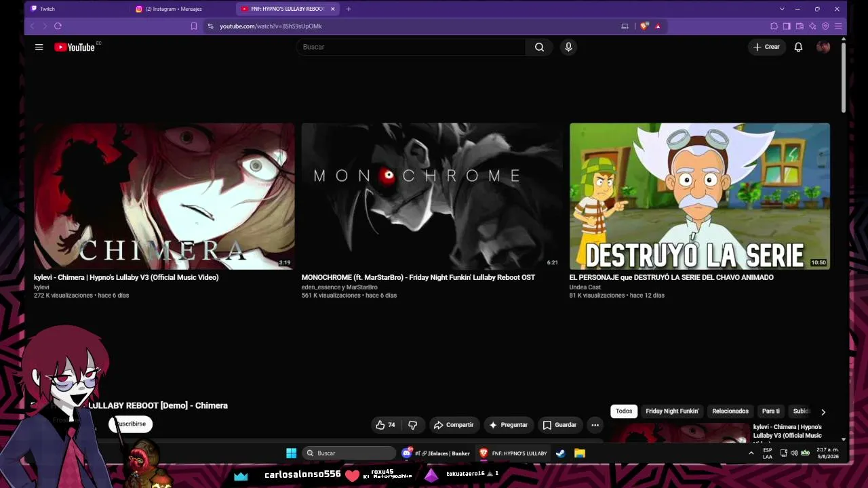Image resolution: width=868 pixels, height=488 pixels.
Task: Close the FNF Hypno's Lullaby tab
Action: (x=333, y=9)
